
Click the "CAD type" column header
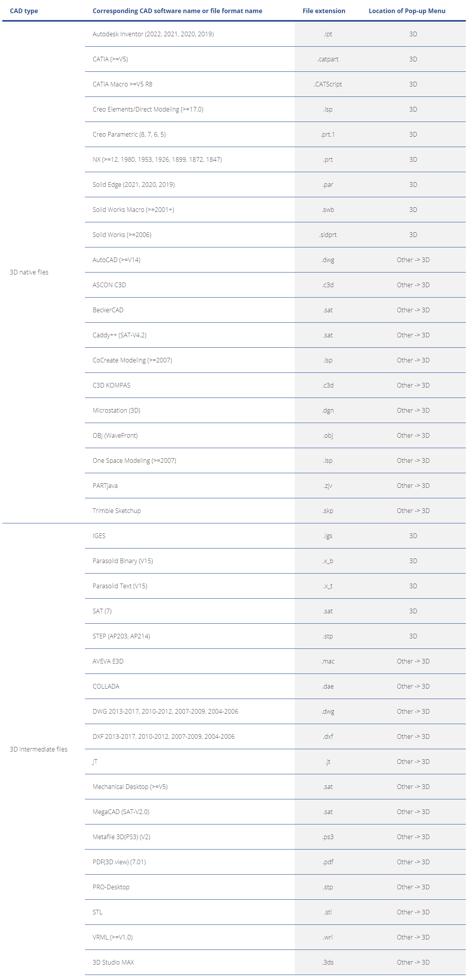[x=24, y=11]
